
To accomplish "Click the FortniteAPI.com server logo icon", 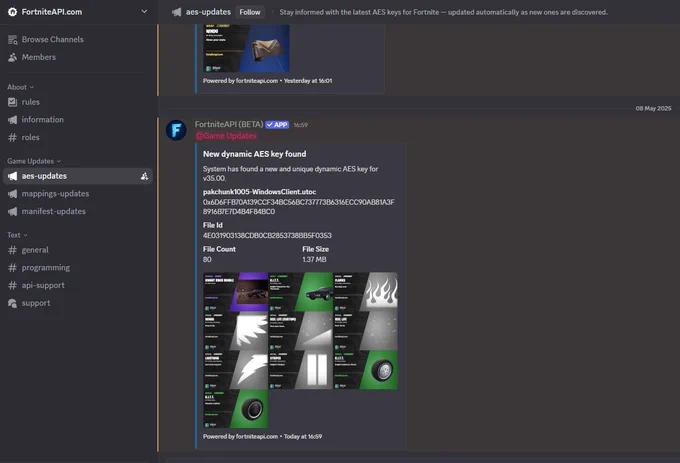I will pos(13,12).
